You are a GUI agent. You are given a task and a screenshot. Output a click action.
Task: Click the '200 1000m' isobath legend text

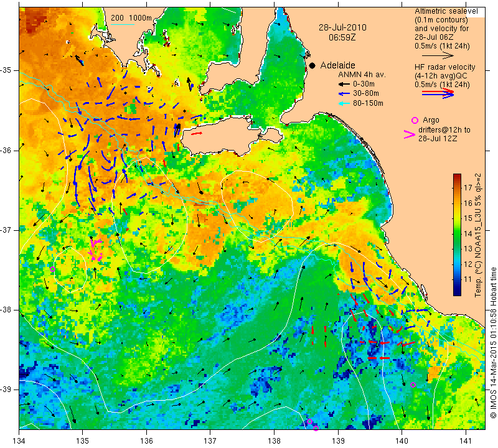131,18
